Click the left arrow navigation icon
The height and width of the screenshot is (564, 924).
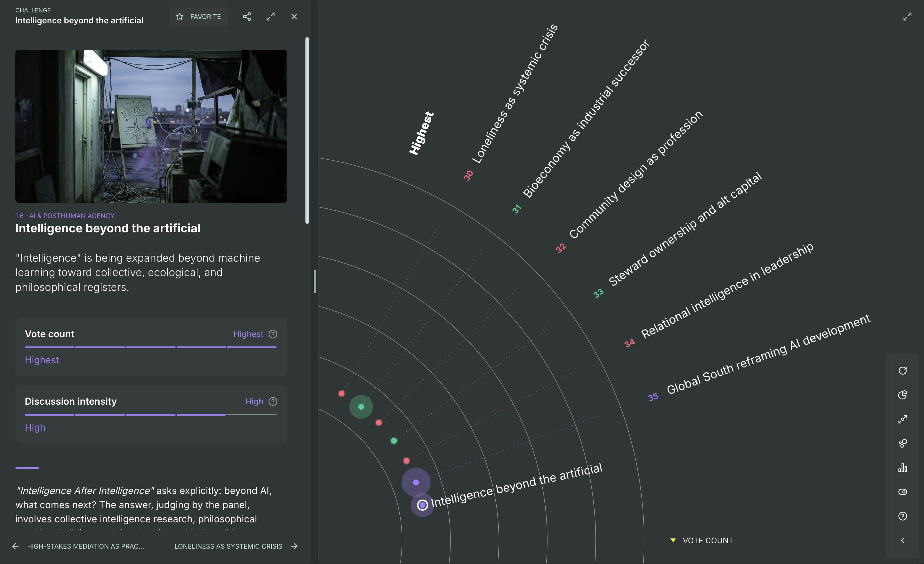[x=15, y=546]
